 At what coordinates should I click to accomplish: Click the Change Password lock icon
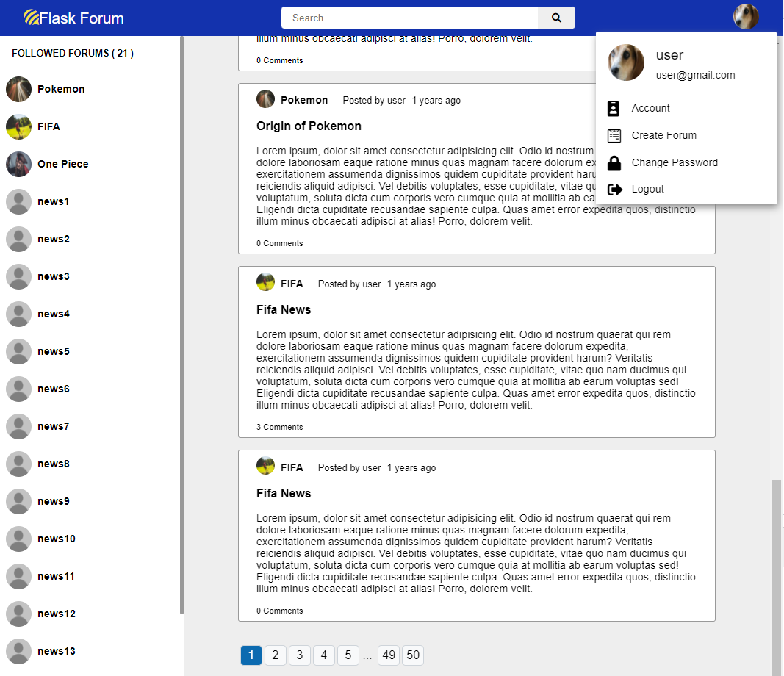click(614, 162)
